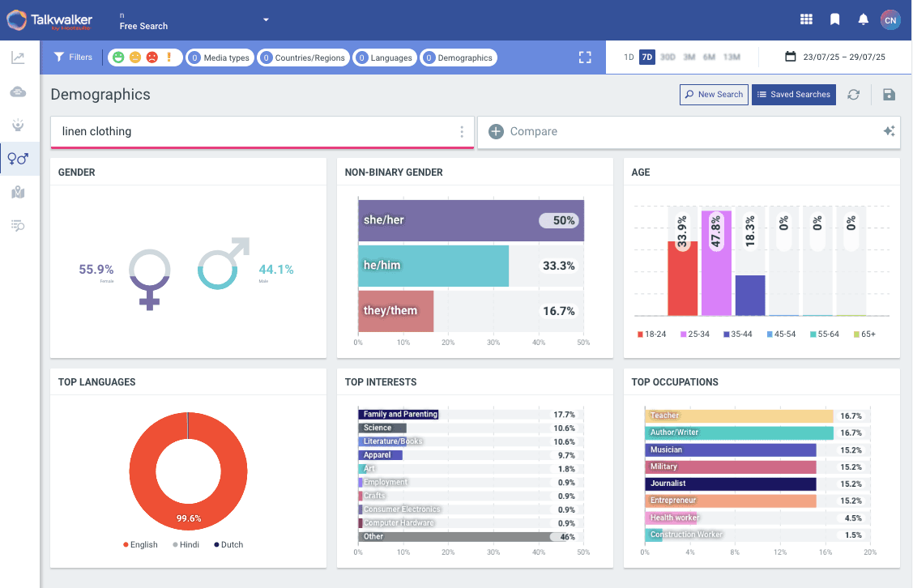Click the trend line chart sidebar icon
The height and width of the screenshot is (588, 913).
19,58
